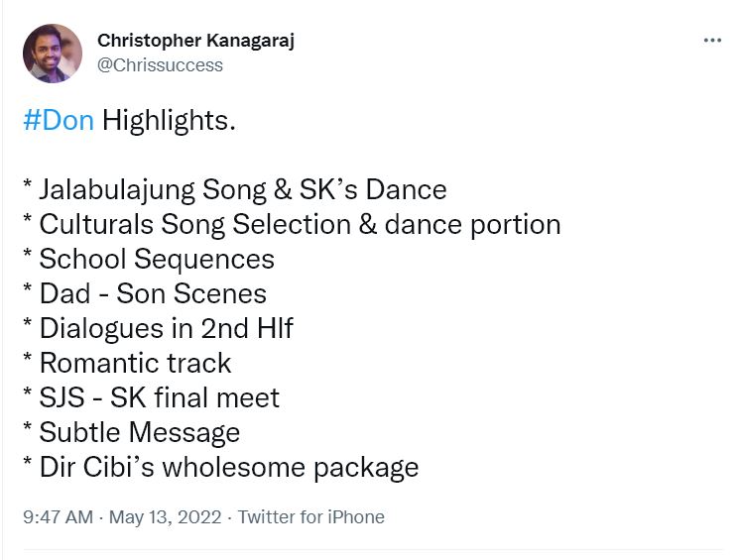Click the "Culturals Song Selection" text
Screen dimensions: 738x560
pyautogui.click(x=193, y=224)
